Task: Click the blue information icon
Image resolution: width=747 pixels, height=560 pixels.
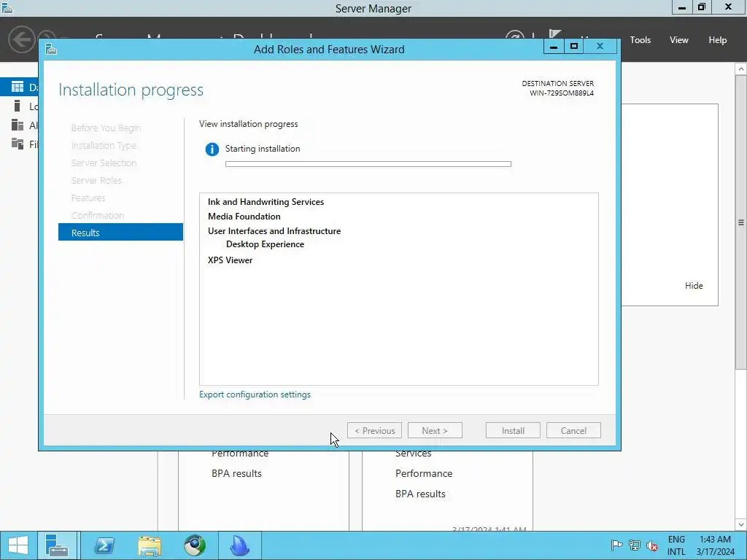Action: pos(212,149)
